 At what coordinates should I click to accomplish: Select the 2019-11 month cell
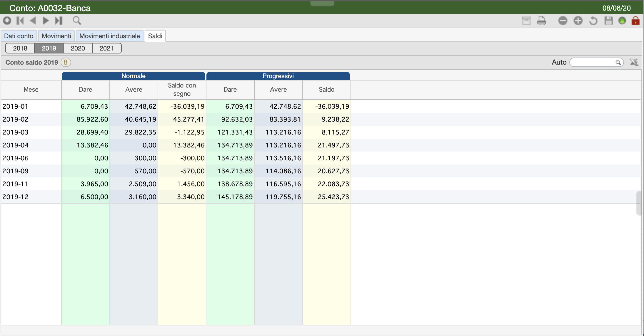click(31, 184)
